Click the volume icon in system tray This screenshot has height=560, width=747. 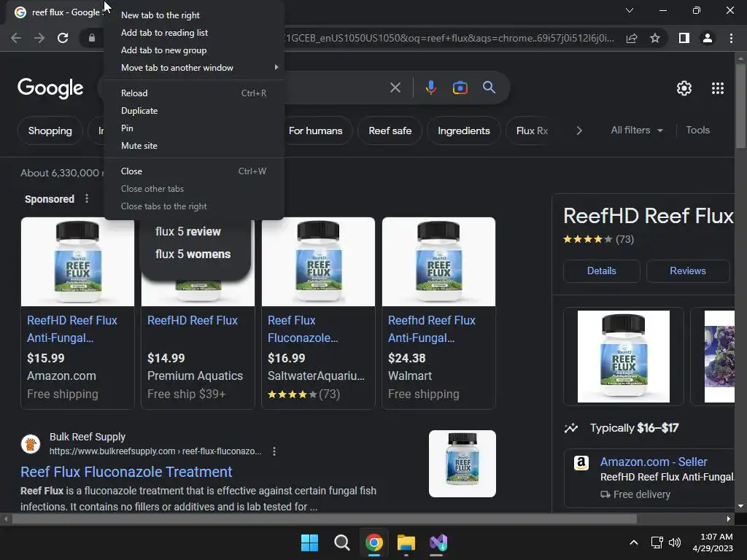click(x=675, y=542)
